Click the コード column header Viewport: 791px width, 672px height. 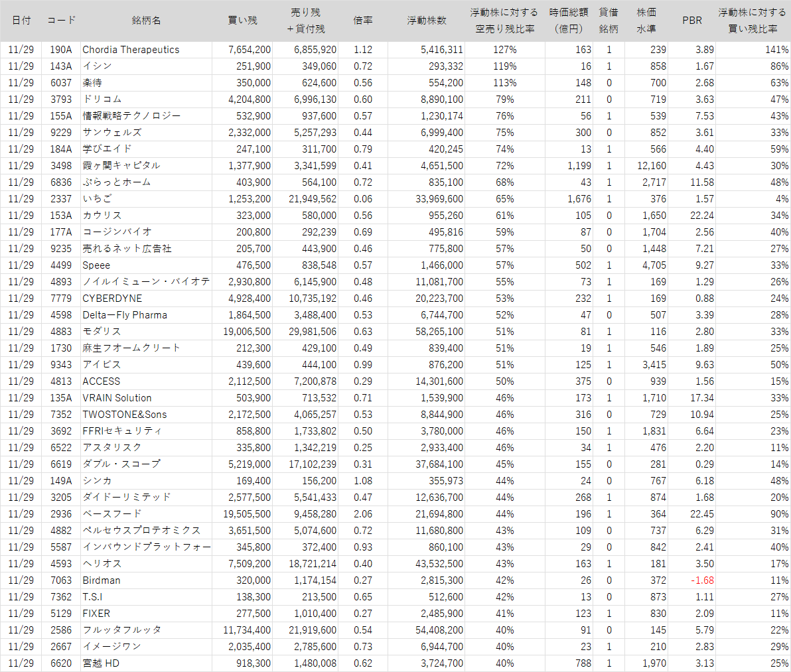61,21
